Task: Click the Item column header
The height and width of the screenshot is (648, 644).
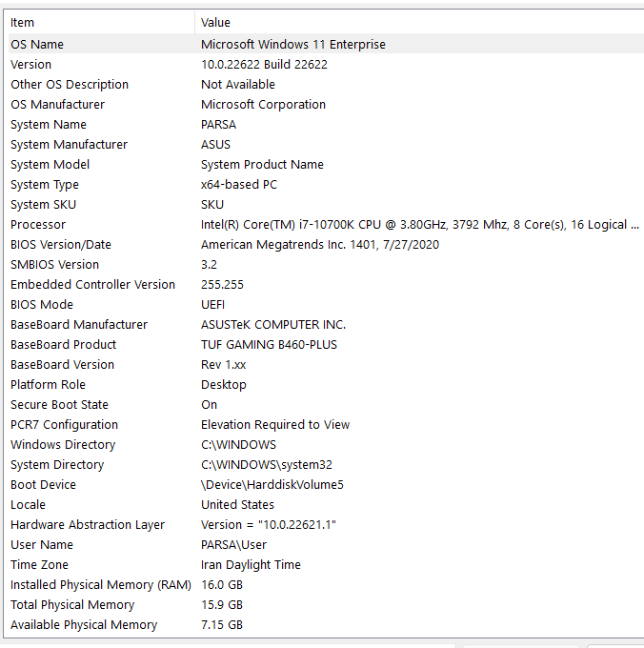Action: pyautogui.click(x=101, y=22)
